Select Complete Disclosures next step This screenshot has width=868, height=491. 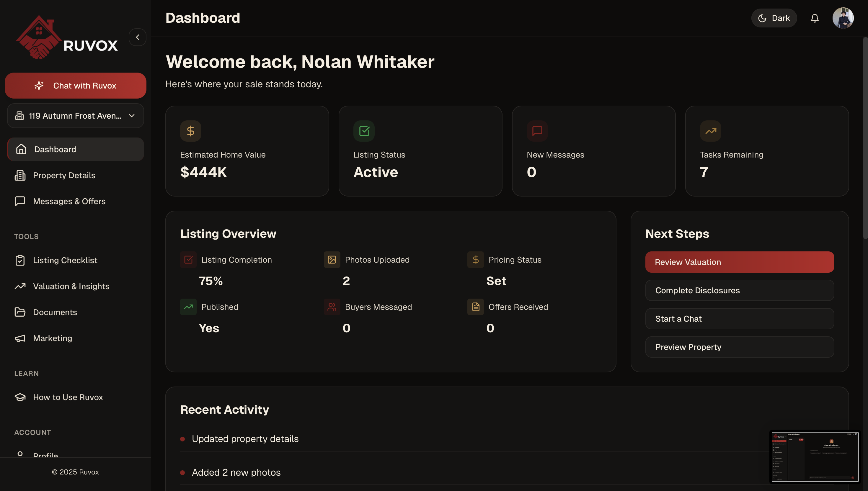coord(740,290)
